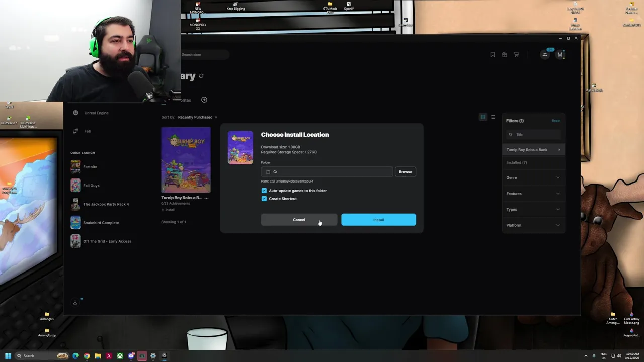Click the Folder path input field
The width and height of the screenshot is (644, 362).
coord(327,172)
